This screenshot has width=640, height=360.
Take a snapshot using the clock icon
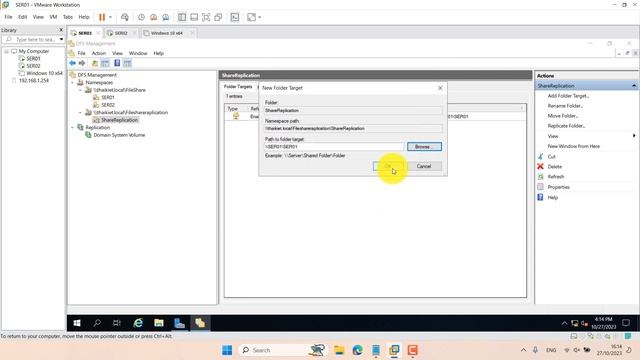tap(141, 17)
